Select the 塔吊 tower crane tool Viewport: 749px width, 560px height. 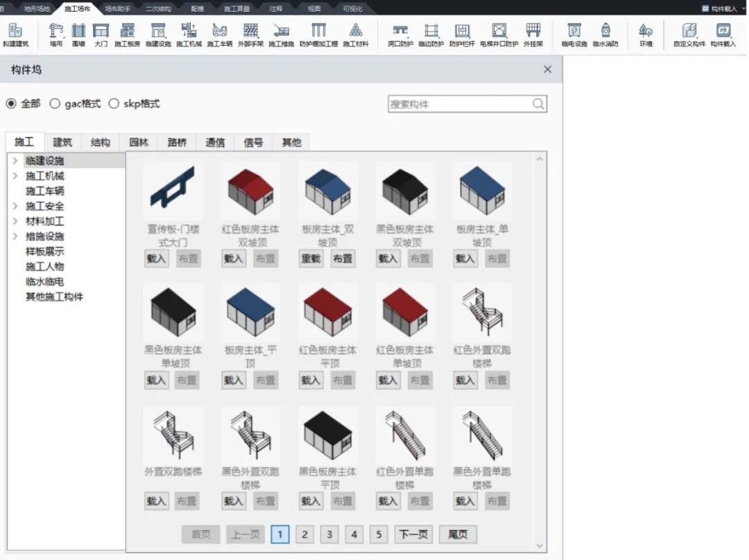[x=56, y=35]
